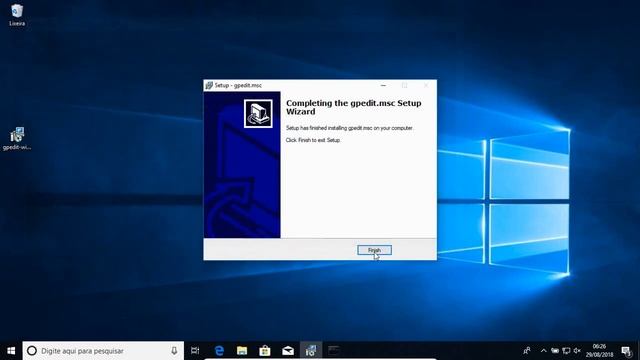
Task: Minimize the gpedit.msc Setup window
Action: coord(383,85)
